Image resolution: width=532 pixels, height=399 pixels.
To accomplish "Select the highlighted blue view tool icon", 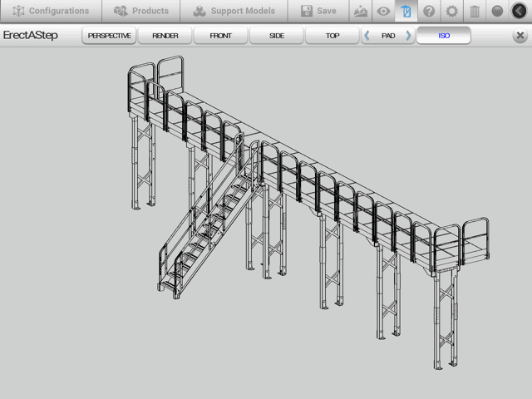I will click(406, 12).
